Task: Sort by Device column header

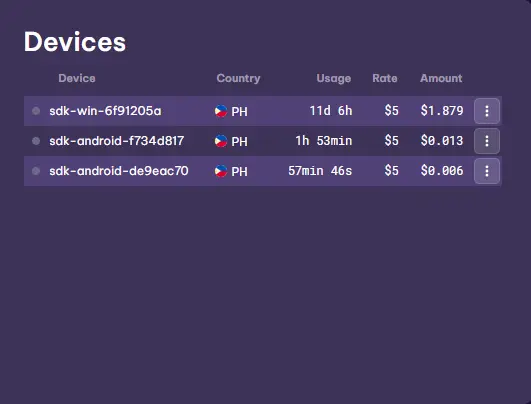Action: [77, 78]
